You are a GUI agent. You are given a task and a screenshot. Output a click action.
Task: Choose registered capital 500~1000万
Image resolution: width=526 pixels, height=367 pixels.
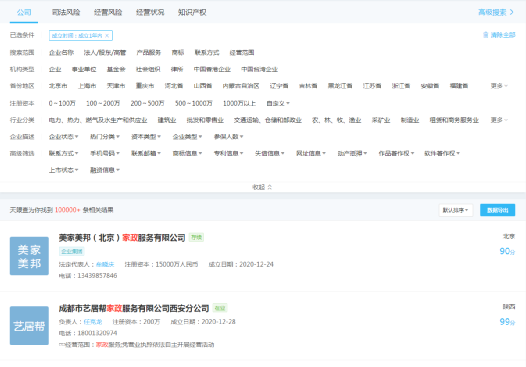pyautogui.click(x=194, y=103)
